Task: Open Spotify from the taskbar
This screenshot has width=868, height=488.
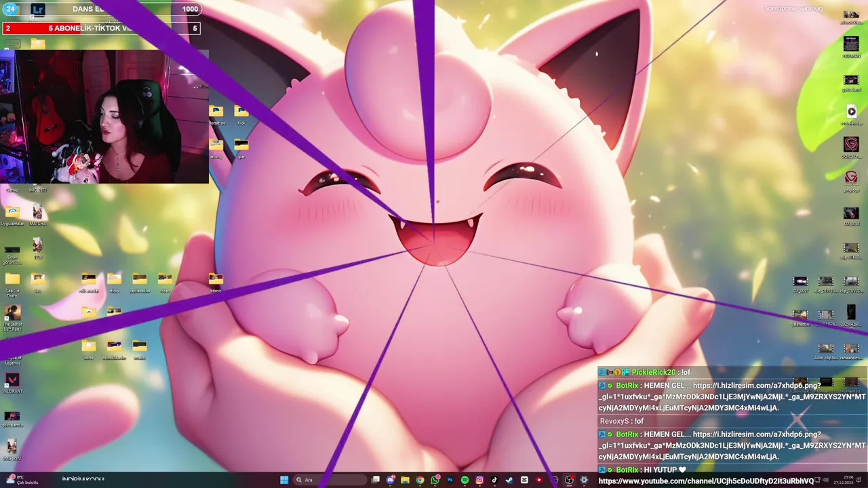Action: (465, 480)
